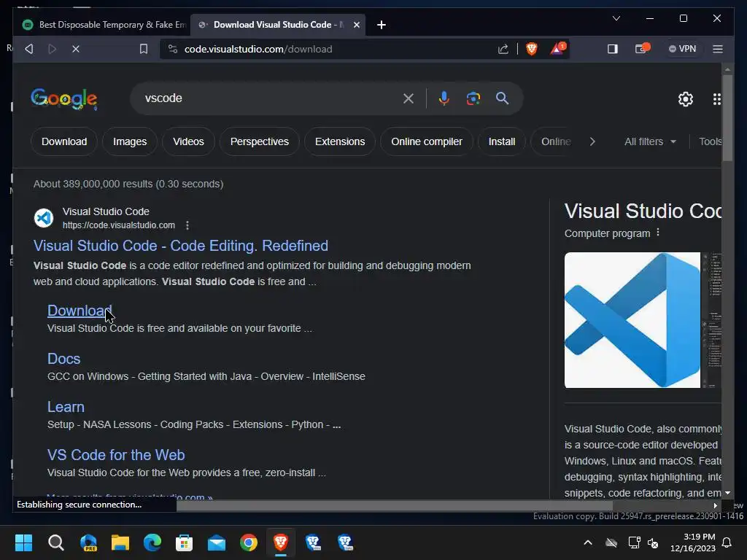Open tab search chevron in title bar
The image size is (747, 560).
click(x=616, y=18)
